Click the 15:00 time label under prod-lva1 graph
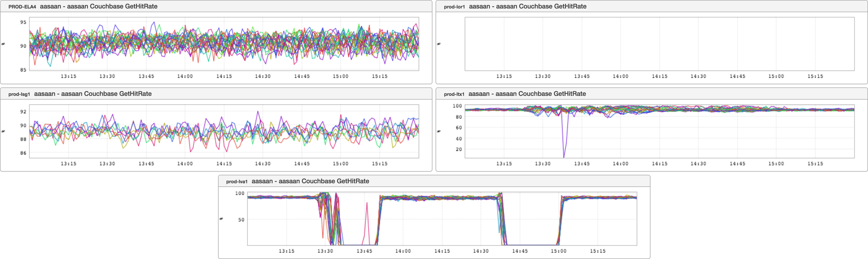The width and height of the screenshot is (868, 259). tap(558, 251)
